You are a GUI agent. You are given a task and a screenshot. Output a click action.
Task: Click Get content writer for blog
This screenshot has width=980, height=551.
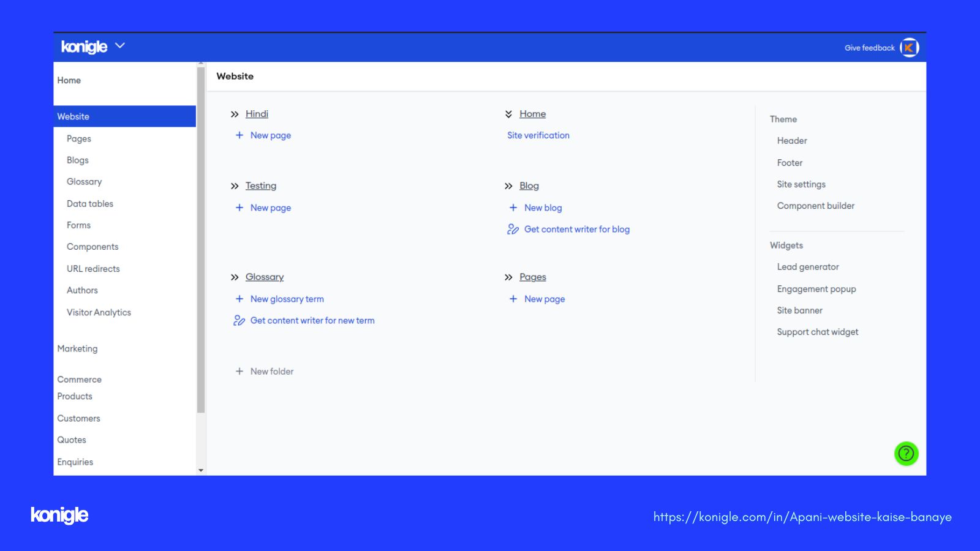(577, 229)
